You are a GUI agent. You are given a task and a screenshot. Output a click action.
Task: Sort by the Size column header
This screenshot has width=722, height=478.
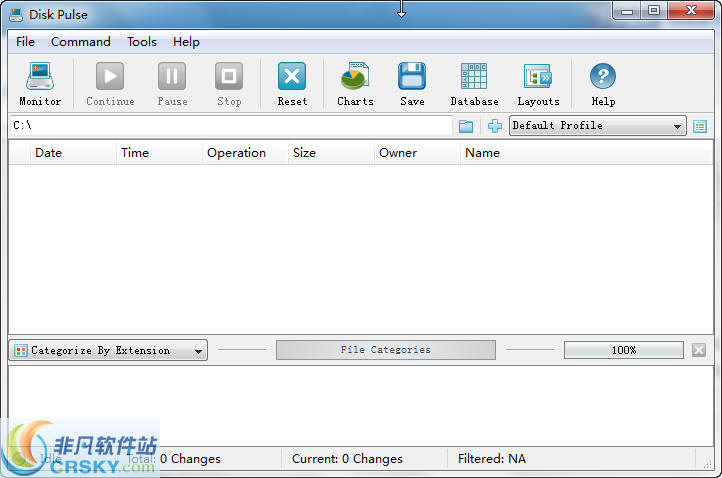(x=332, y=153)
